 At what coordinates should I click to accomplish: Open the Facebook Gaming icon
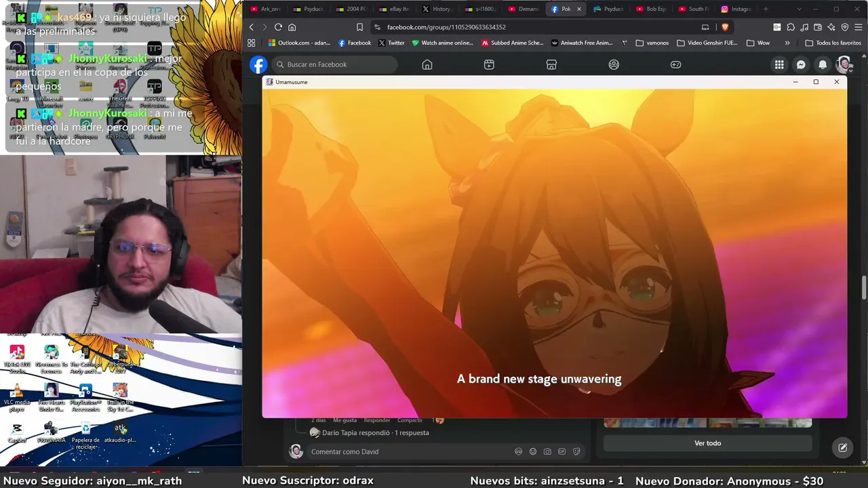pyautogui.click(x=676, y=64)
